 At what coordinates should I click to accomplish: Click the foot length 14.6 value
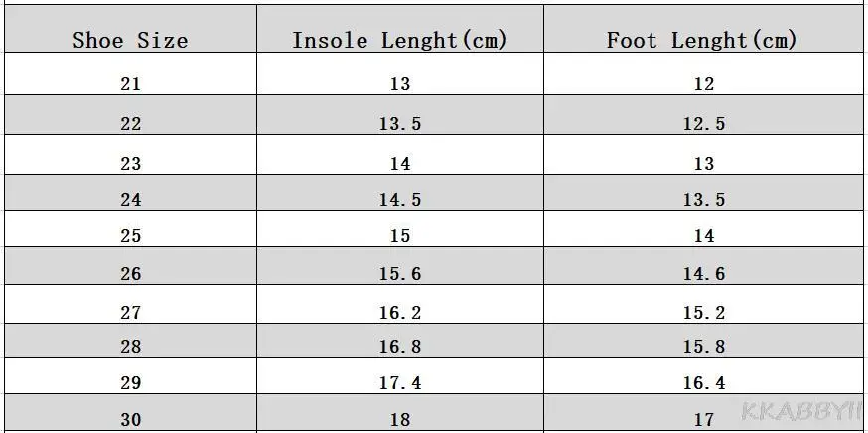pos(703,274)
